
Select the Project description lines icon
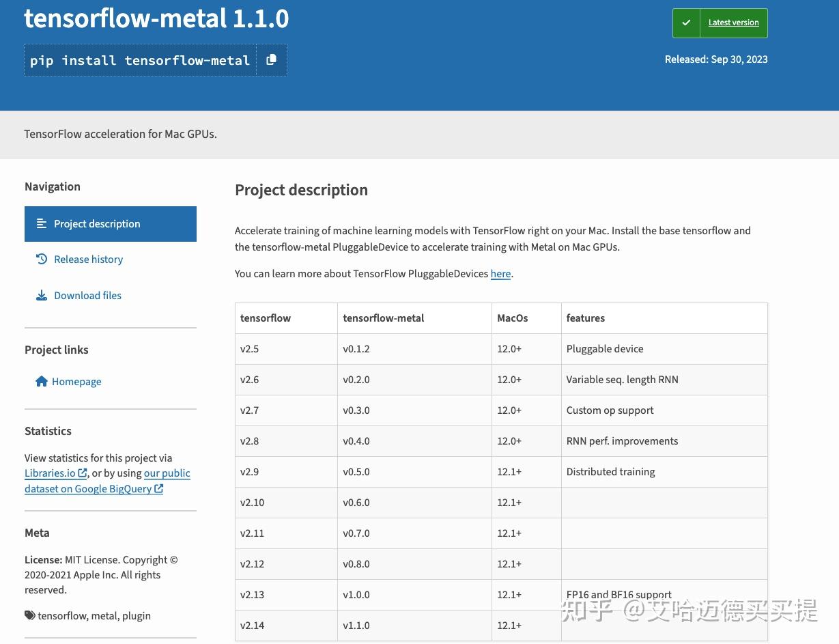(40, 223)
